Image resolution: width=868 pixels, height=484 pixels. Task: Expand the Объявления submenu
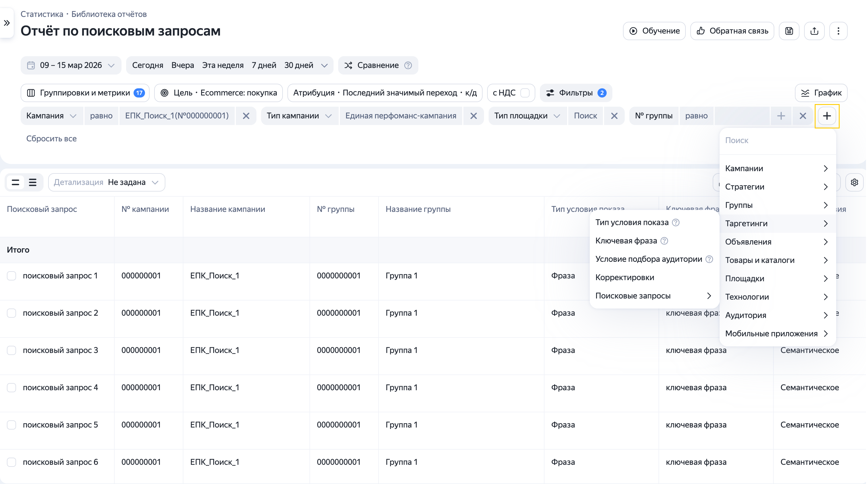[x=777, y=242]
